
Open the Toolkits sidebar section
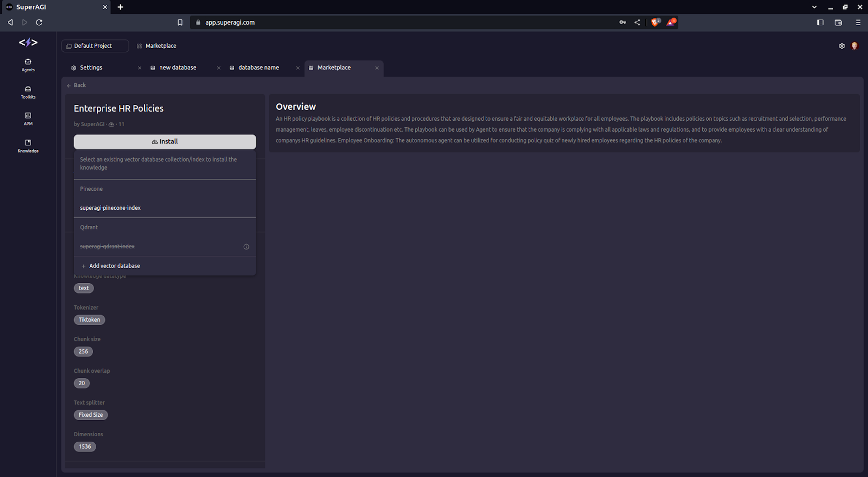click(28, 92)
